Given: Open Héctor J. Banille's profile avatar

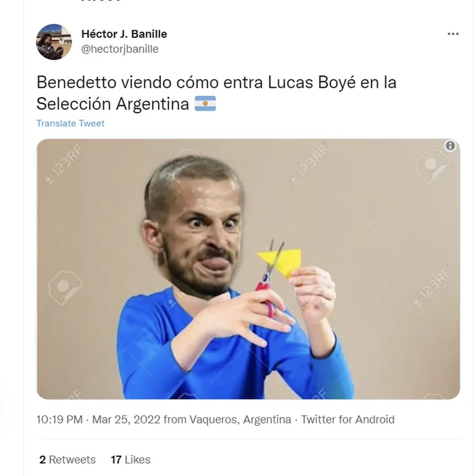Looking at the screenshot, I should click(54, 42).
